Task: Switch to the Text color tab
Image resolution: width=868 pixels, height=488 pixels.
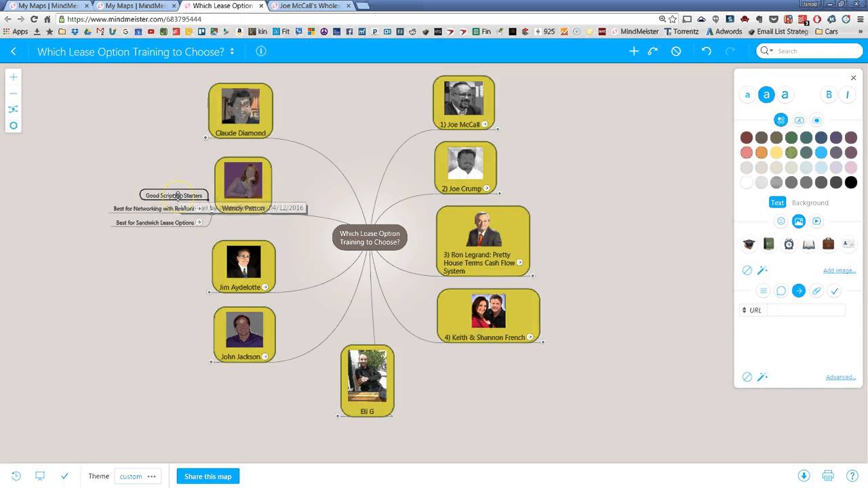Action: 777,203
